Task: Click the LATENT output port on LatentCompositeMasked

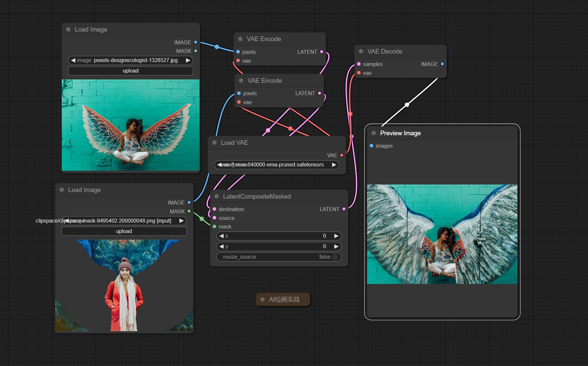Action: coord(344,209)
